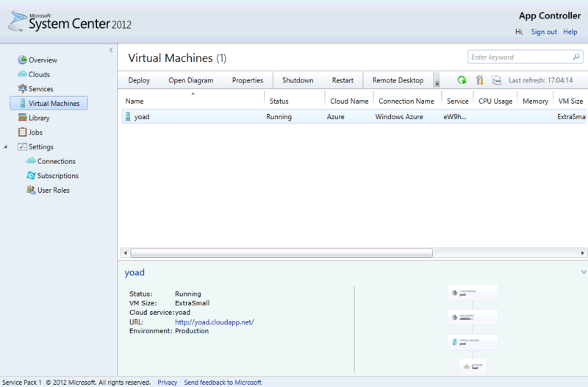Sort by the VM Size column header
588x387 pixels.
[570, 101]
